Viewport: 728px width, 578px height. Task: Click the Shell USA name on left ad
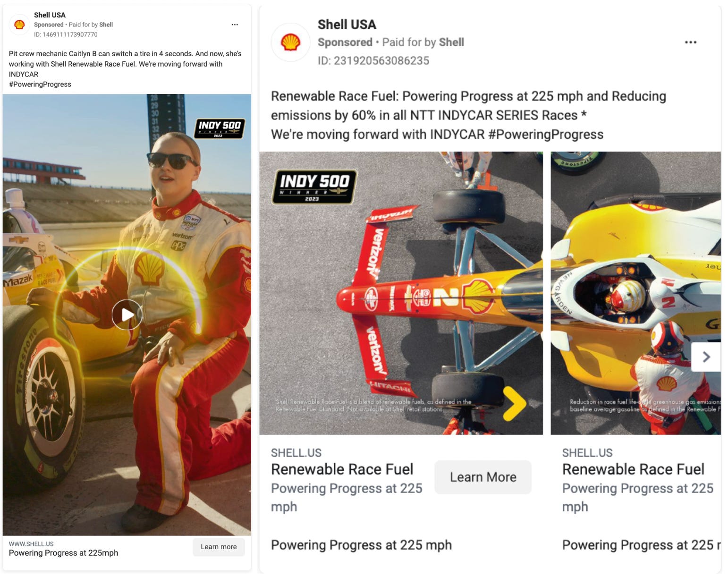point(50,15)
